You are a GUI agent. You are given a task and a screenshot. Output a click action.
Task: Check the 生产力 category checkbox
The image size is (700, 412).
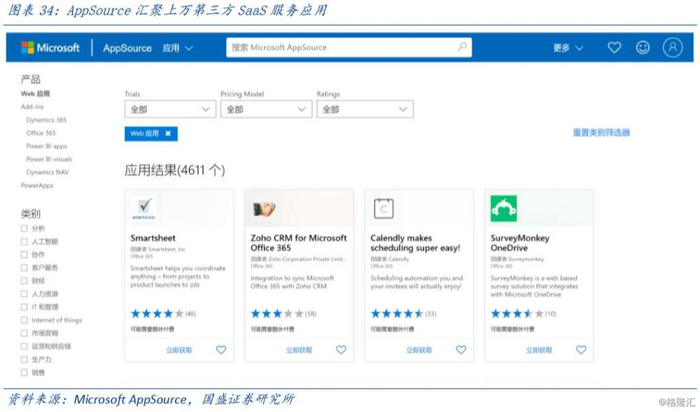point(24,359)
